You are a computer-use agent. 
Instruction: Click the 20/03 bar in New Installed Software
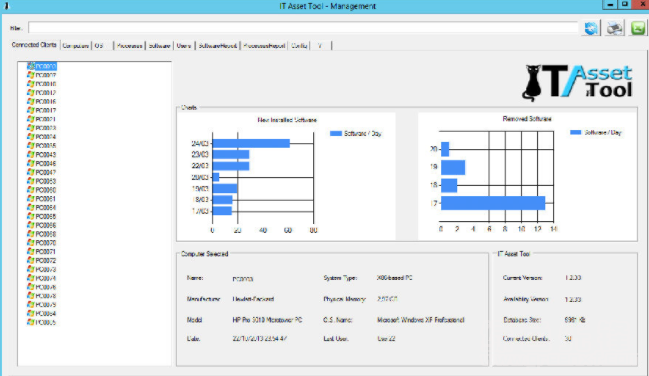click(216, 177)
